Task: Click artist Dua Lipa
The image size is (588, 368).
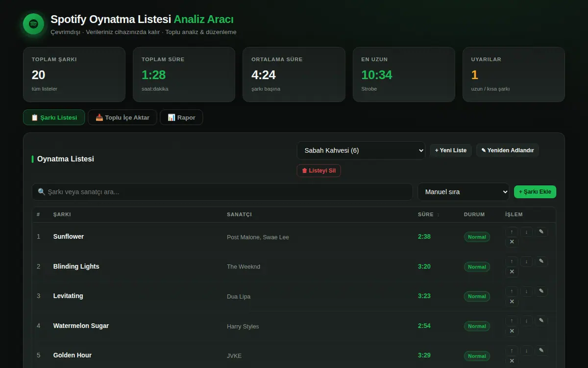Action: click(239, 296)
